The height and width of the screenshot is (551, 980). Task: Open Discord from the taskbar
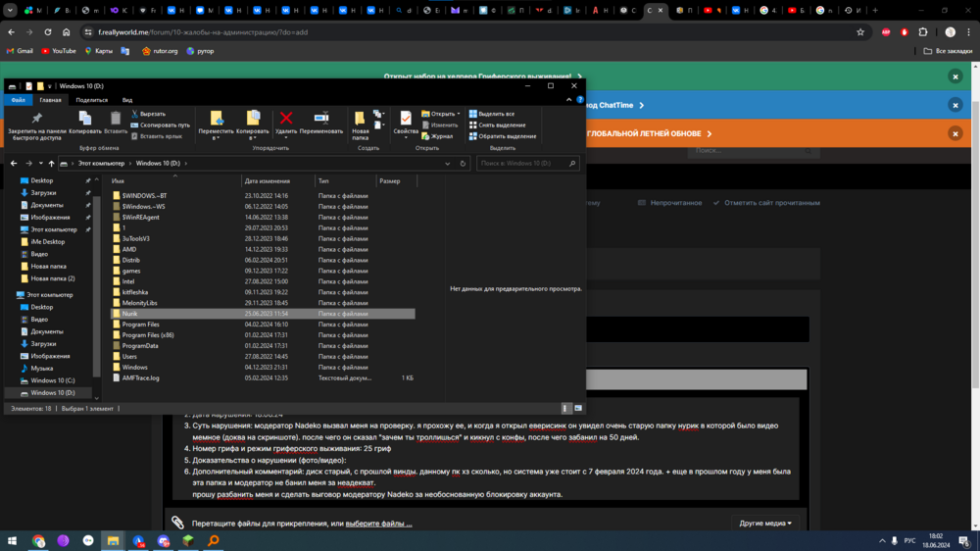tap(163, 541)
